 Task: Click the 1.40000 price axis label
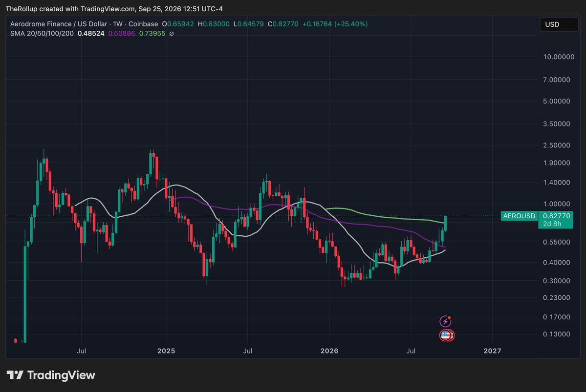click(557, 183)
